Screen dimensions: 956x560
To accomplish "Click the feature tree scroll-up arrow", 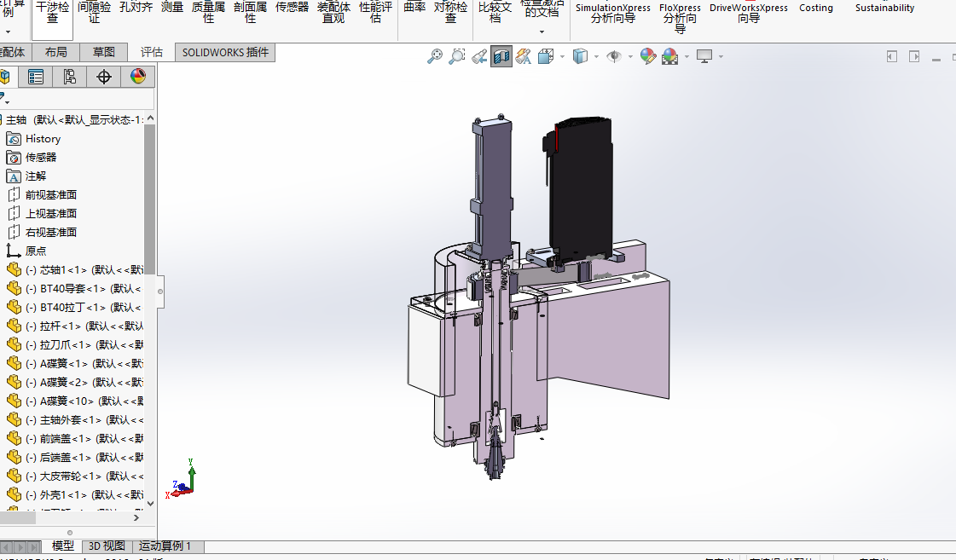I will tap(150, 118).
